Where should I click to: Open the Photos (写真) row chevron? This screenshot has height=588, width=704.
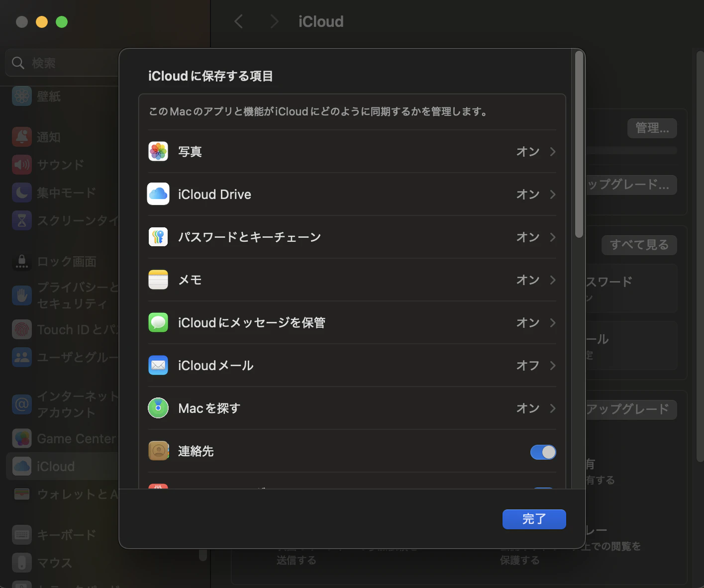[x=552, y=151]
